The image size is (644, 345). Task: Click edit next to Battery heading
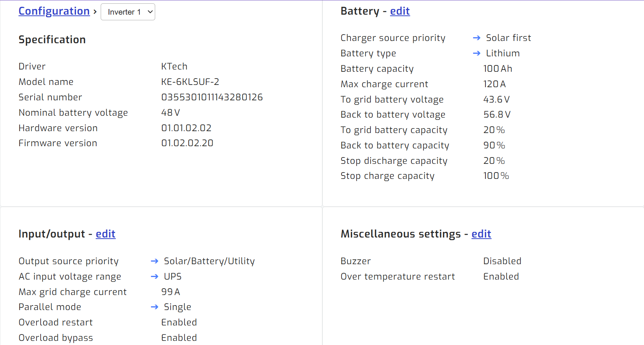click(x=399, y=11)
